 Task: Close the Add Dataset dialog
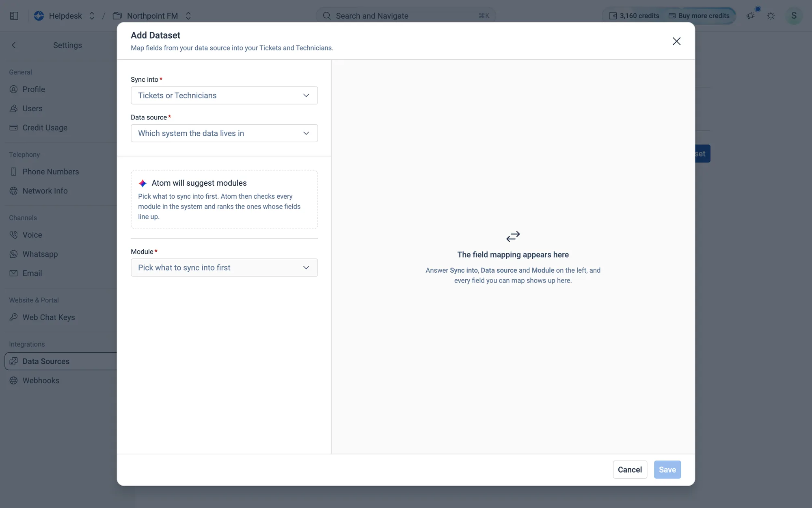click(x=676, y=41)
